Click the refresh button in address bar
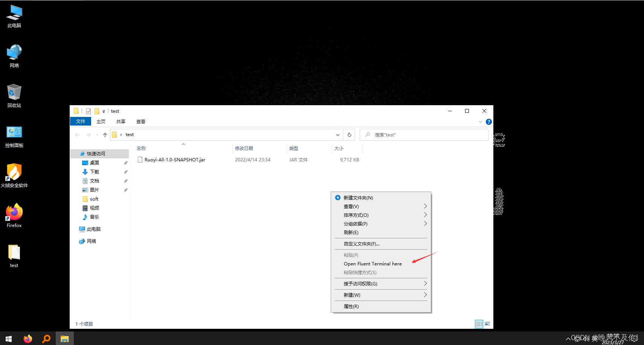644x345 pixels. coord(349,135)
